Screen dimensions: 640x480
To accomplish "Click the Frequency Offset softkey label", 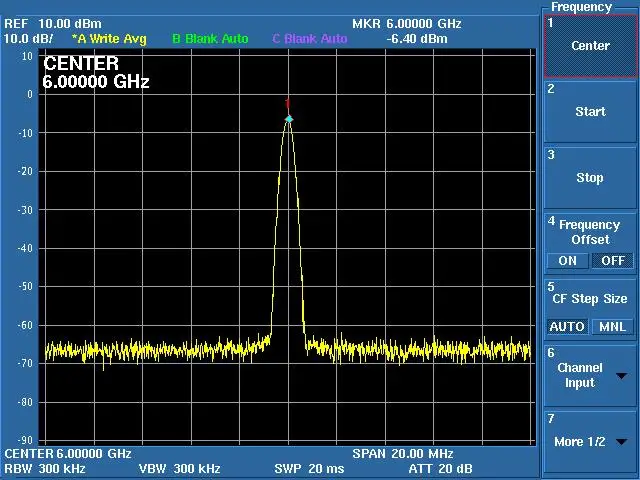I will pos(589,232).
